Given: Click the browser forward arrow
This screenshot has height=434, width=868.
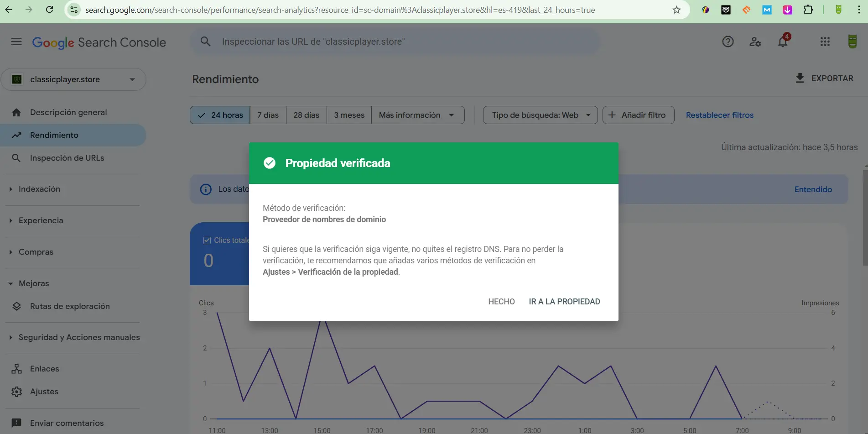Looking at the screenshot, I should [x=29, y=10].
